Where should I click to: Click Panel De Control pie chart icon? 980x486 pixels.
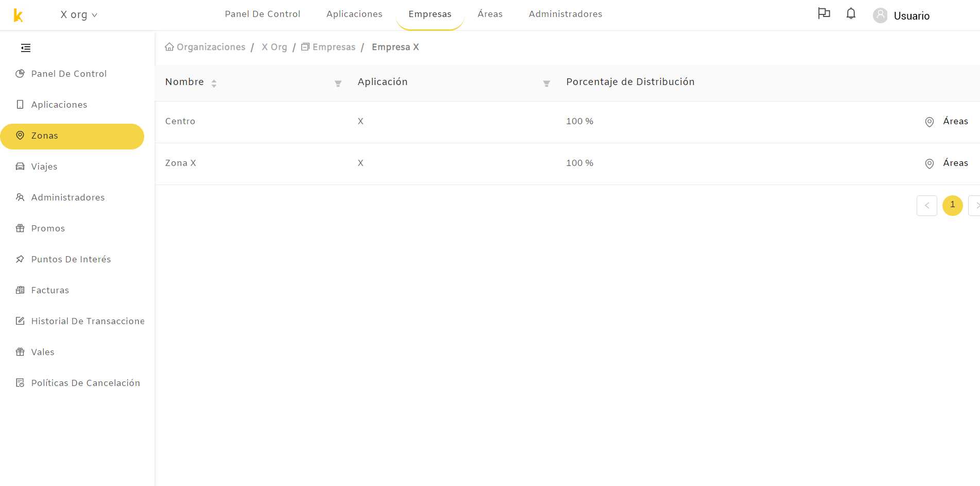coord(20,74)
